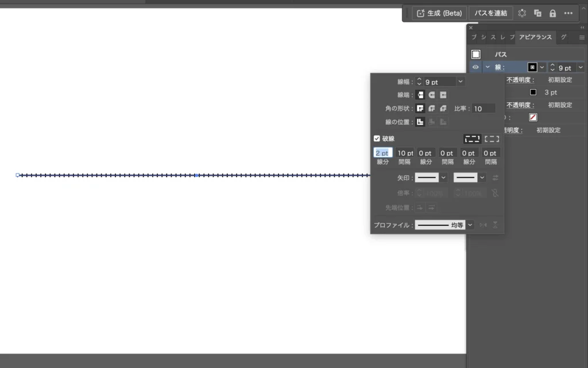Click the red slash no-fill color swatch

tap(533, 117)
